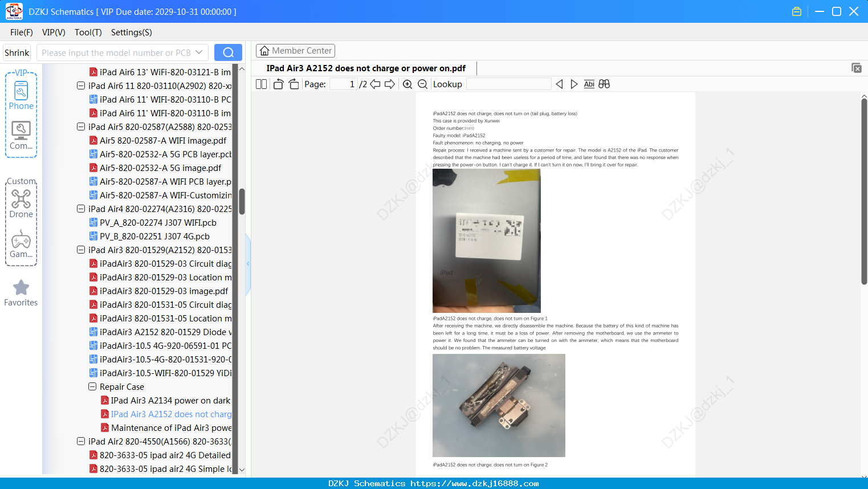Click the Lookup text field
868x489 pixels.
pos(509,84)
